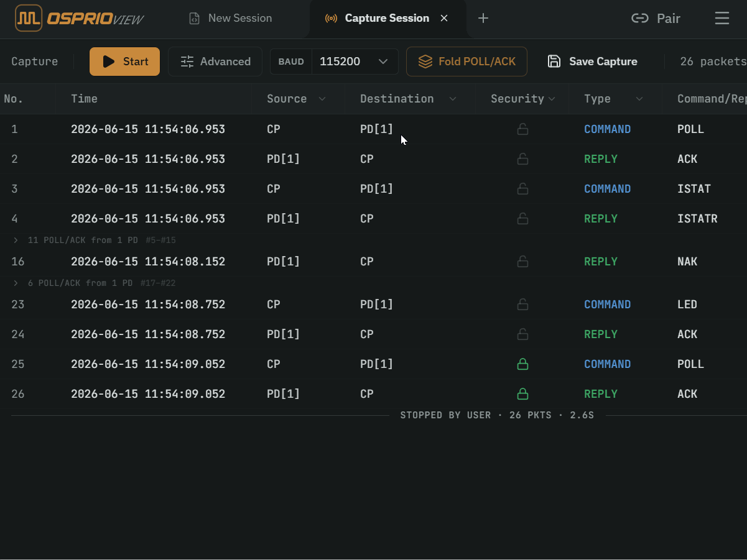
Task: Click packet number 25
Action: [x=18, y=364]
